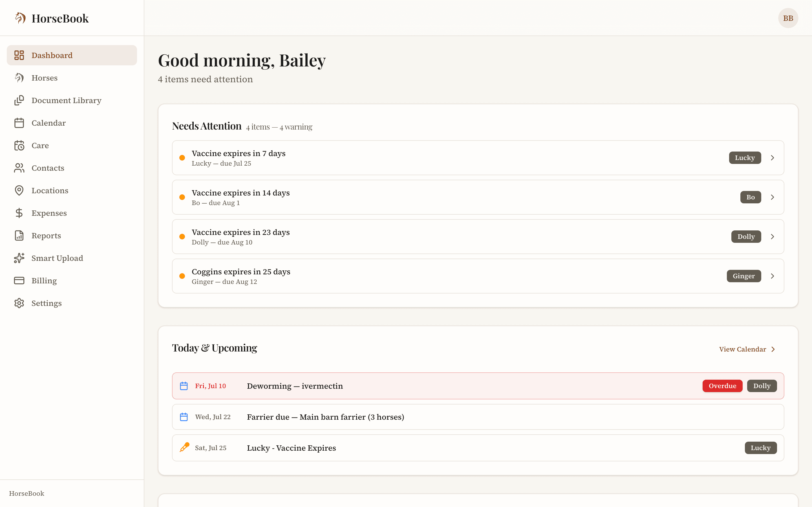Select the Locations pin icon
Viewport: 812px width, 507px height.
[19, 190]
